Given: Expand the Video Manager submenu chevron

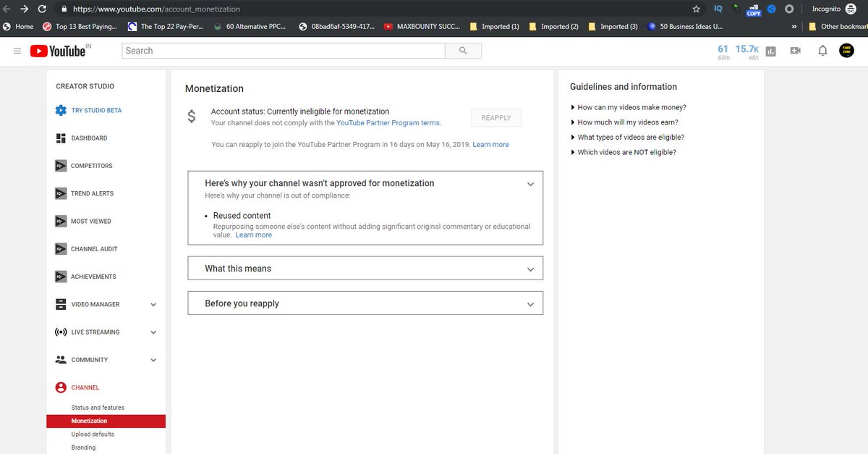Looking at the screenshot, I should pos(153,305).
